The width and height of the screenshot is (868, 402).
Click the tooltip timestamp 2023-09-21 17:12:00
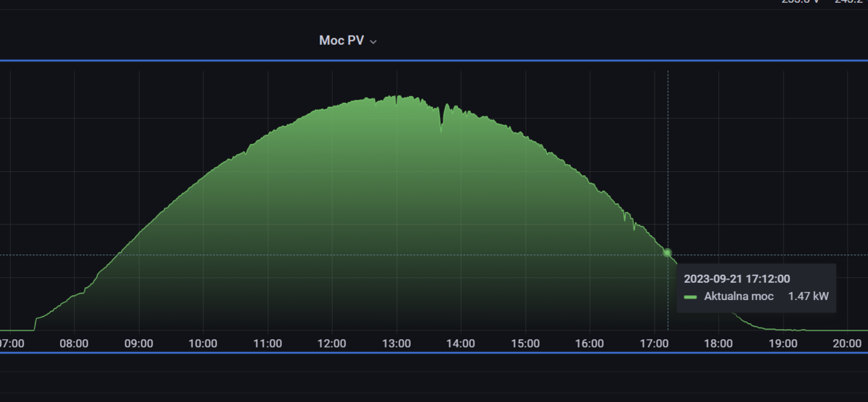(736, 278)
